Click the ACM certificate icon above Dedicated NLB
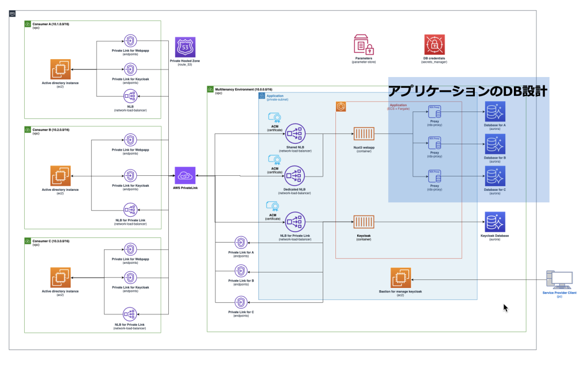 (x=274, y=160)
